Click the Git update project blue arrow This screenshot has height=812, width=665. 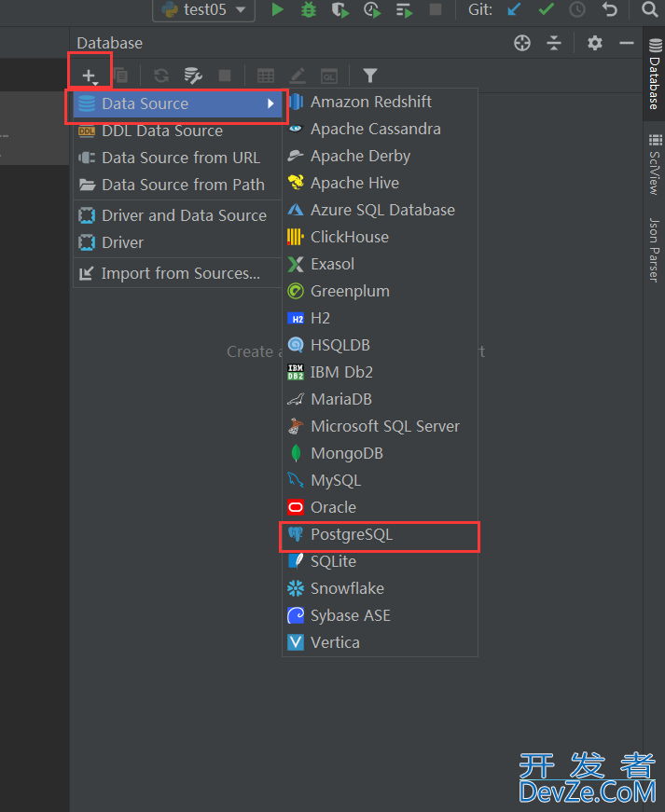(x=514, y=9)
